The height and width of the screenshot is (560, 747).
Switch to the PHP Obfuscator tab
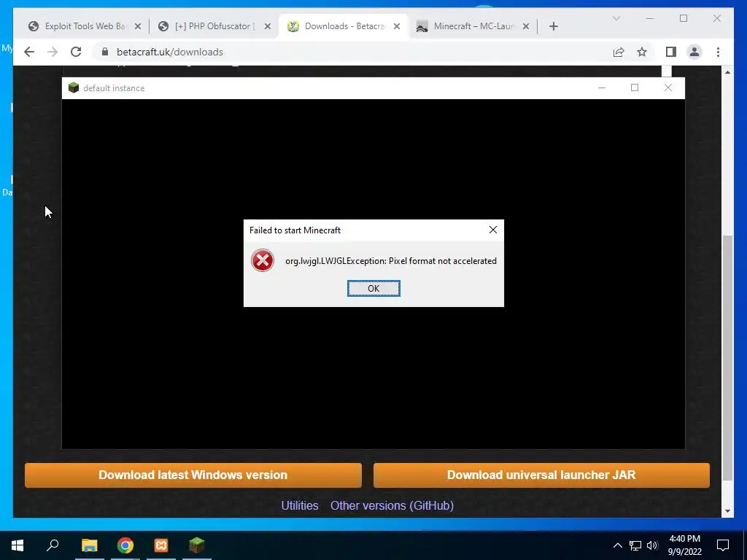(x=214, y=26)
